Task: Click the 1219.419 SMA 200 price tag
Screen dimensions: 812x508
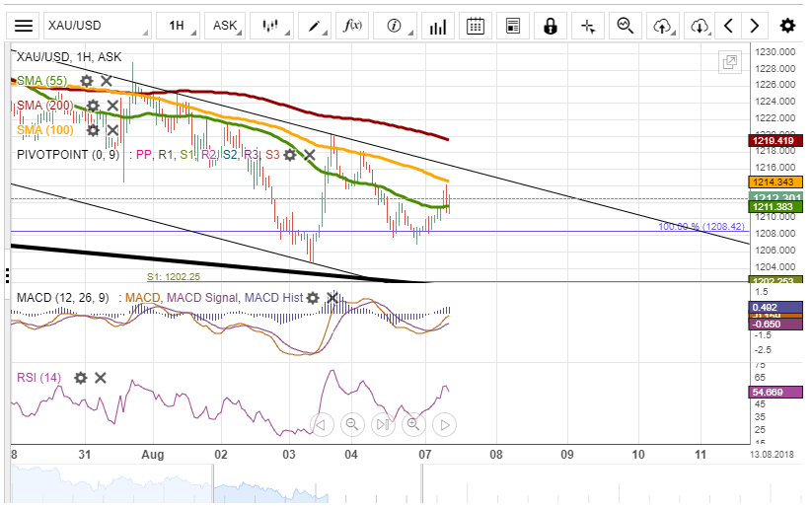Action: tap(775, 141)
